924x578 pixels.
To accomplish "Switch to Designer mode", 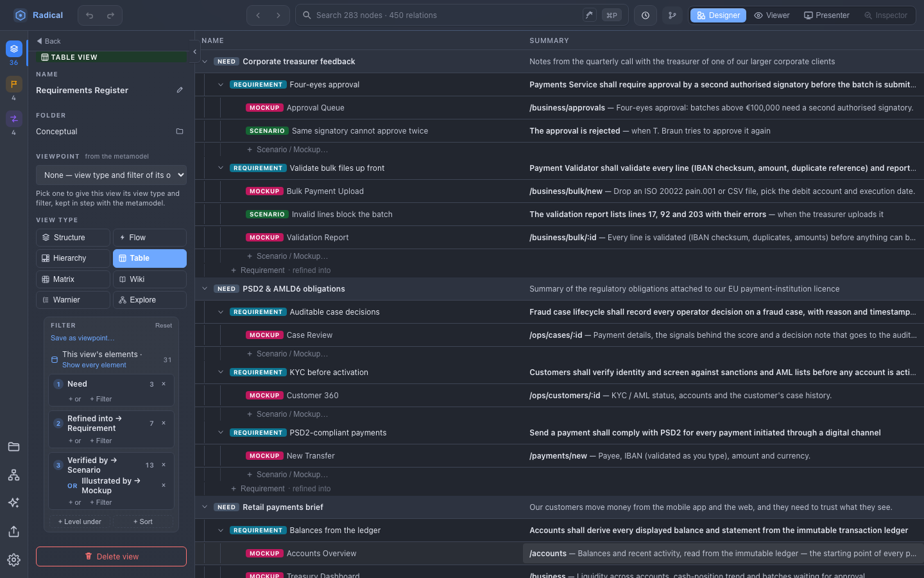I will coord(718,15).
